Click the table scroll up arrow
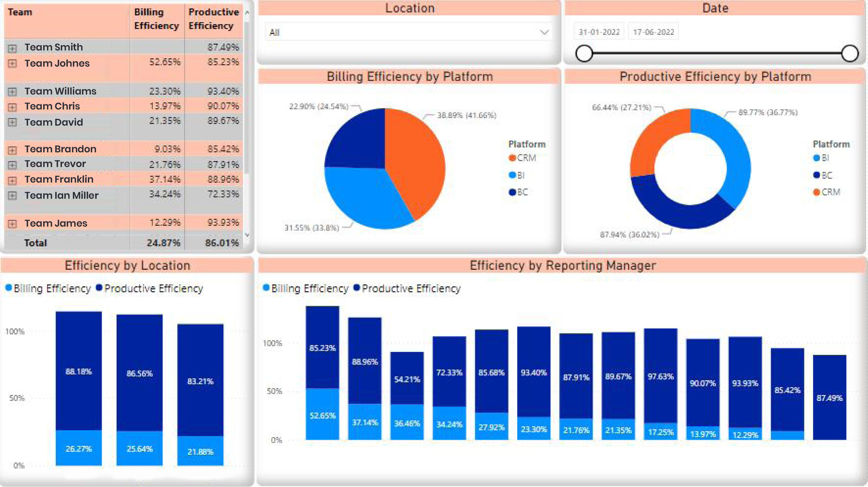Screen dimensions: 868x487 tap(247, 12)
